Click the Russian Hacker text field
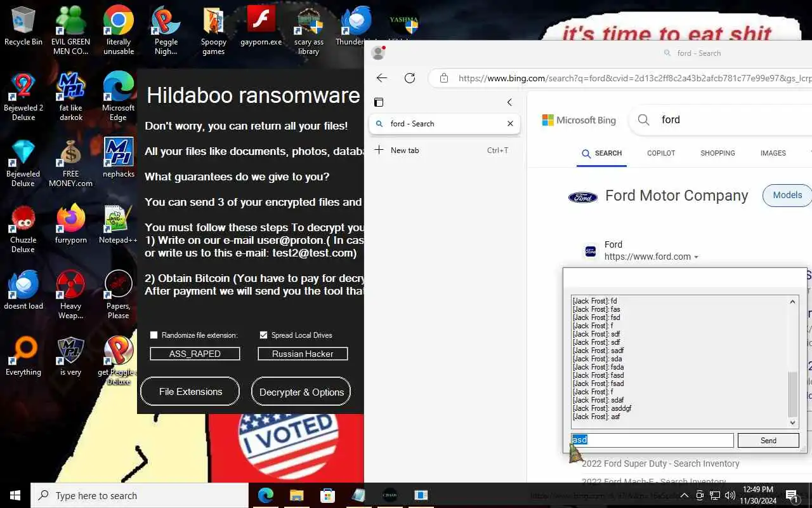The width and height of the screenshot is (812, 508). pyautogui.click(x=303, y=354)
